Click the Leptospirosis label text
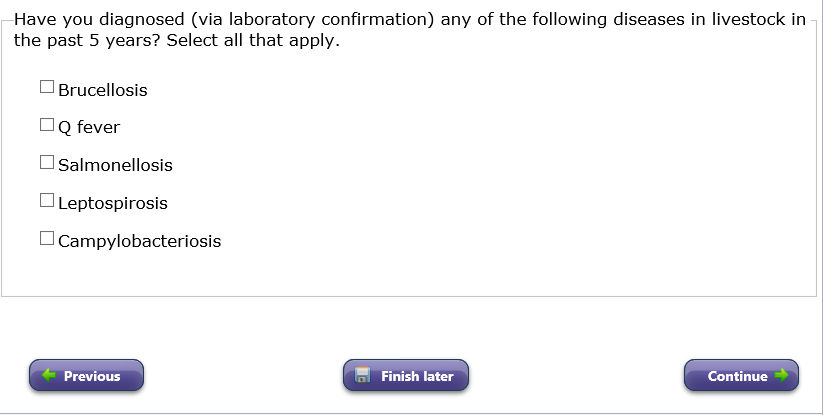The width and height of the screenshot is (823, 415). click(113, 203)
